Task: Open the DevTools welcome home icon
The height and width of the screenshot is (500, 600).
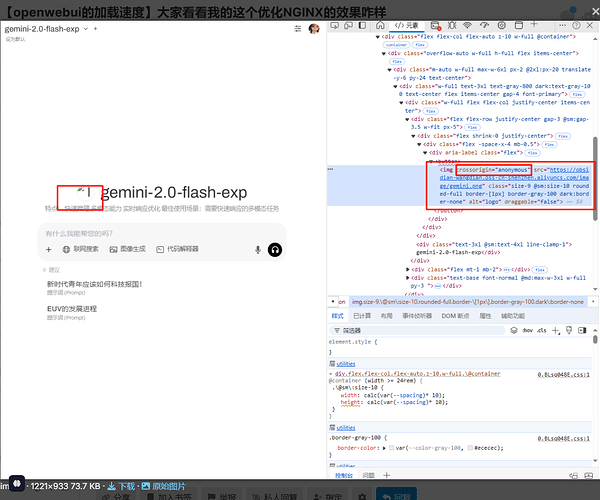Action: [x=380, y=26]
